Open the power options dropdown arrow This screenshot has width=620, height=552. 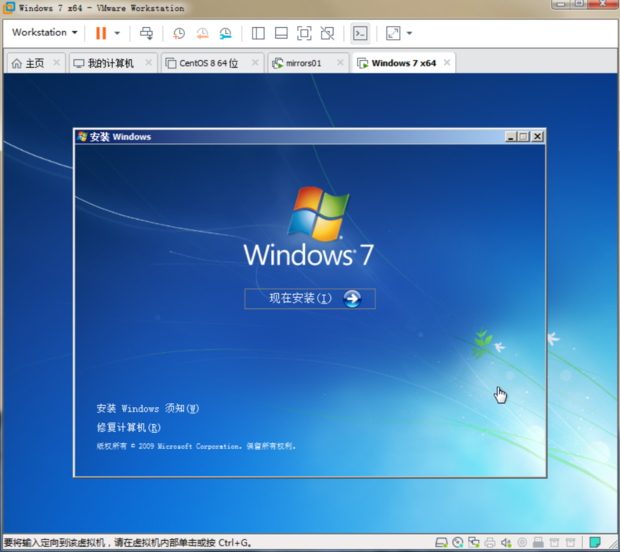coord(117,33)
